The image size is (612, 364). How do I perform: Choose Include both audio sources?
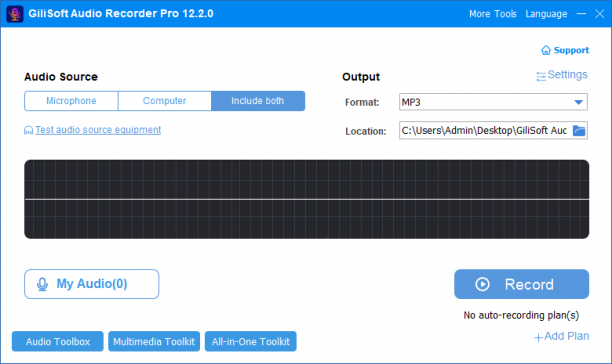coord(258,101)
